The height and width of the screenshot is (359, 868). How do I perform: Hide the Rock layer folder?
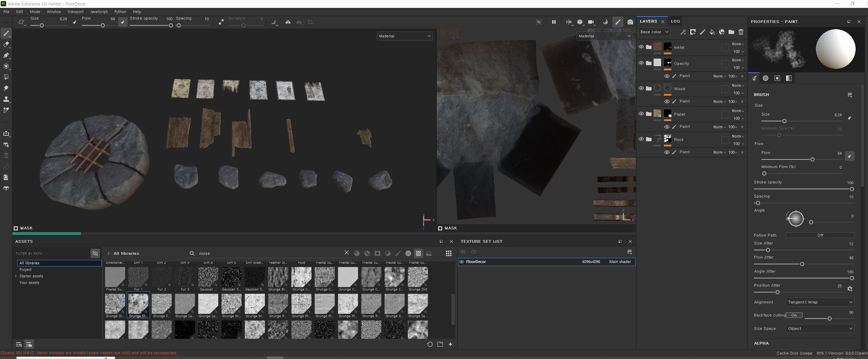pyautogui.click(x=641, y=139)
